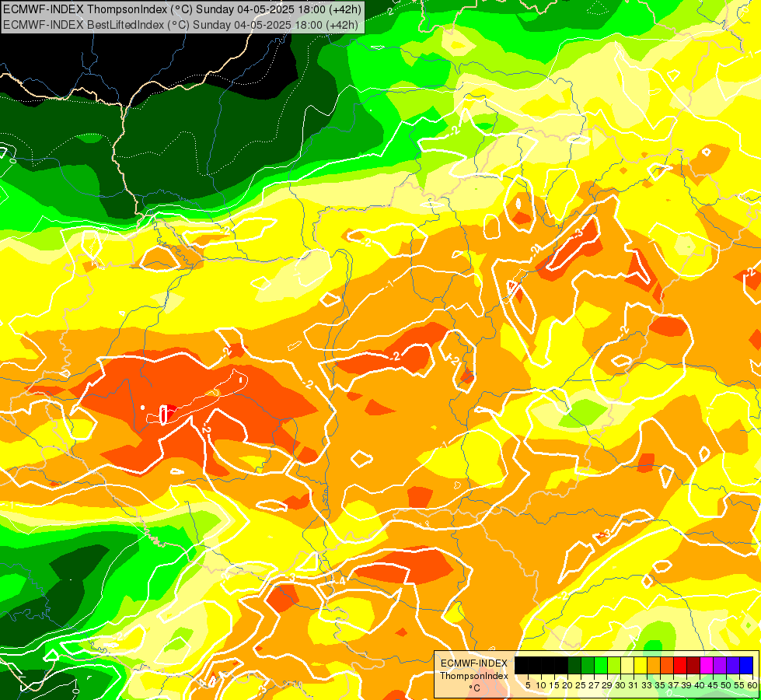The width and height of the screenshot is (761, 700).
Task: Select the pure blue 55–60 legend swatch
Action: pos(746,665)
